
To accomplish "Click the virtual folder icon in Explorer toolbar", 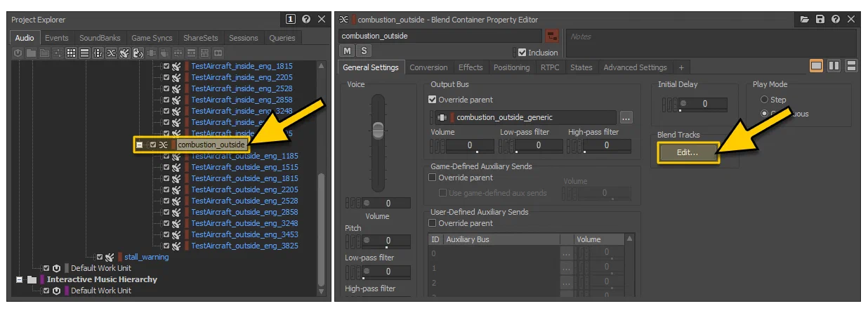I will [44, 53].
